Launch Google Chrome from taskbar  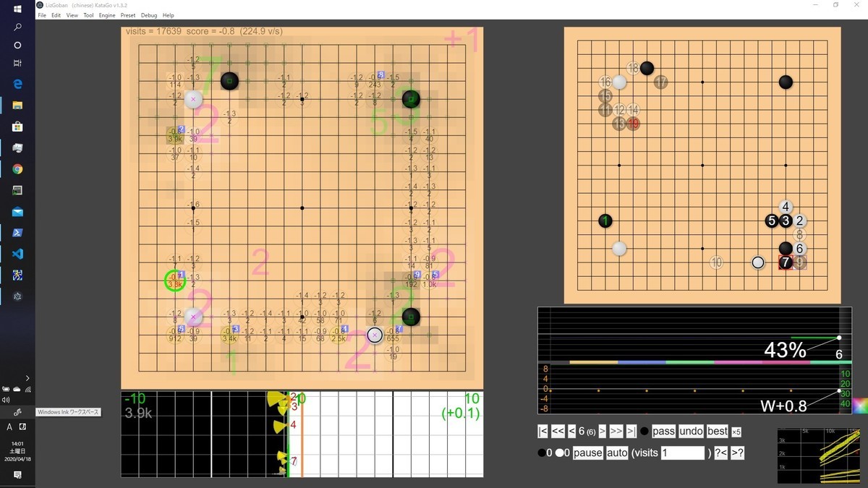(17, 169)
